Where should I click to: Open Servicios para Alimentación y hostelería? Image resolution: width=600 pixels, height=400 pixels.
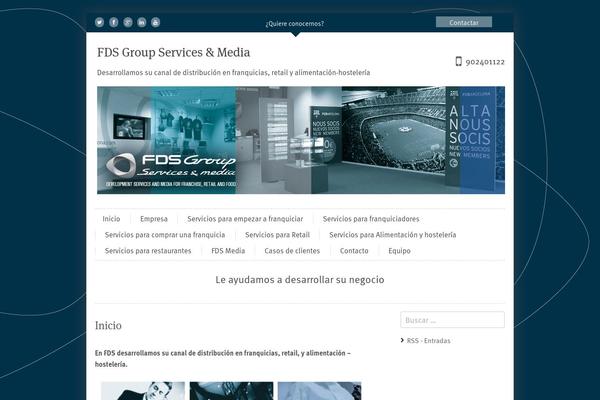coord(393,235)
